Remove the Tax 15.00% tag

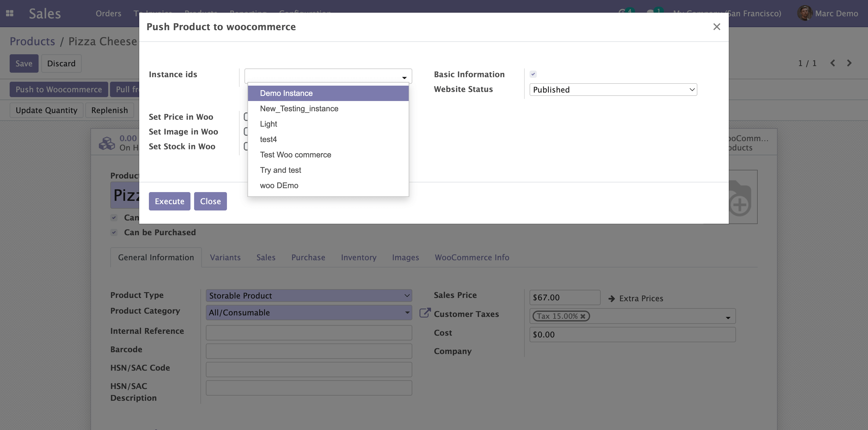pos(583,316)
